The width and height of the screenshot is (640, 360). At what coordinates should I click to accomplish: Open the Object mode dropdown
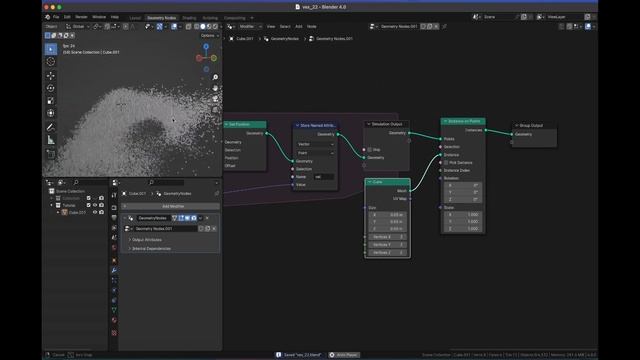click(52, 27)
